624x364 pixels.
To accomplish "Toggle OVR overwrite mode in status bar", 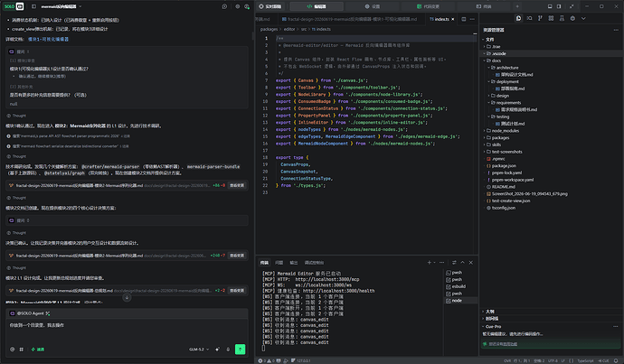I will (x=507, y=360).
